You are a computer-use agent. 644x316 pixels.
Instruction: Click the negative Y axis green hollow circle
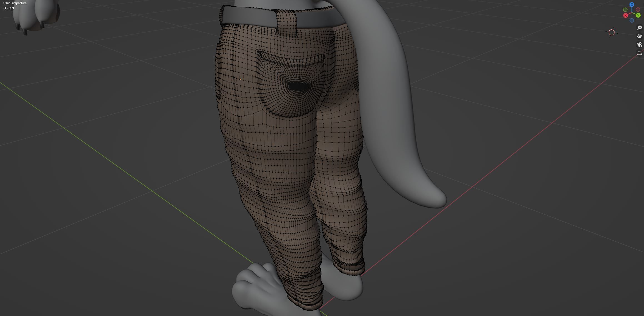625,10
